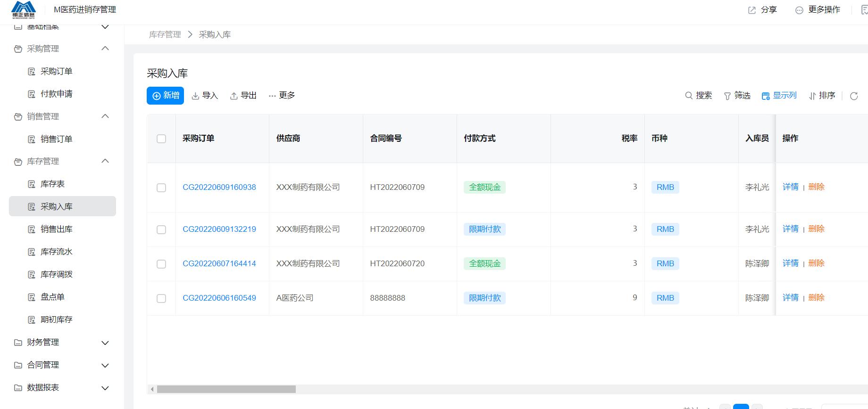The width and height of the screenshot is (868, 409).
Task: Open order link CG20220606160549
Action: pyautogui.click(x=219, y=298)
